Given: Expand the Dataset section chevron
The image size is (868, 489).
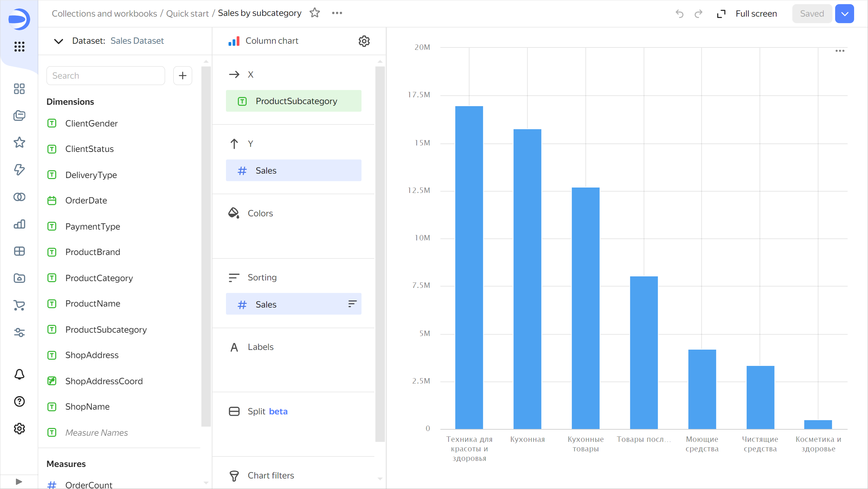Looking at the screenshot, I should (58, 41).
